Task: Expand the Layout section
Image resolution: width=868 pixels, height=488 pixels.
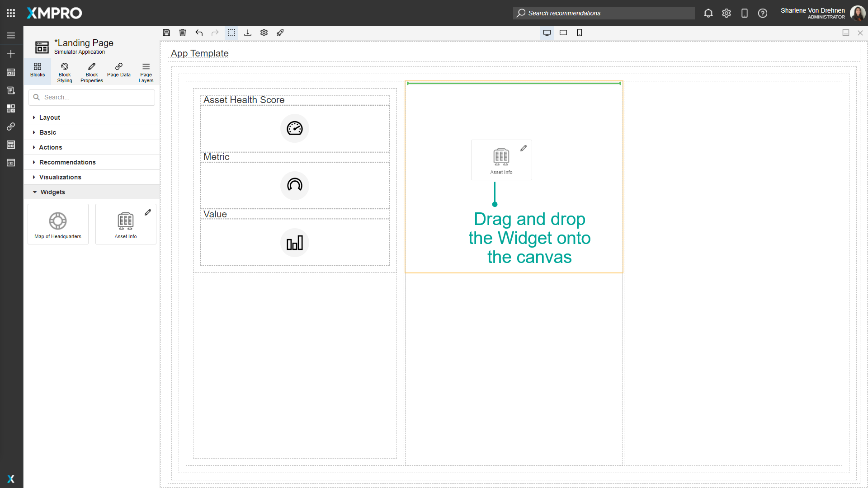Action: point(50,117)
